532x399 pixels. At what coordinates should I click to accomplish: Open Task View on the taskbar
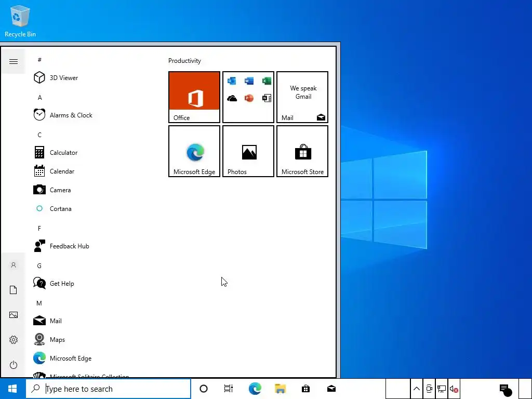[229, 389]
